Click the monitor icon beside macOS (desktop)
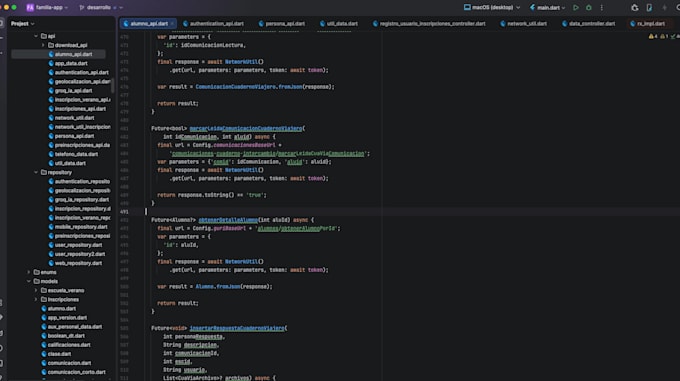The width and height of the screenshot is (680, 381). [x=467, y=7]
